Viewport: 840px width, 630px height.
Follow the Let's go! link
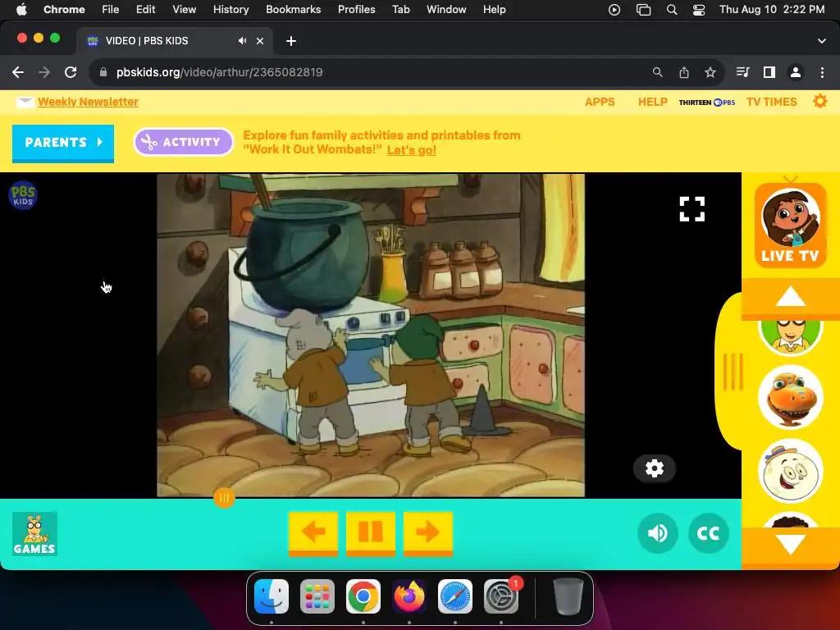tap(412, 150)
